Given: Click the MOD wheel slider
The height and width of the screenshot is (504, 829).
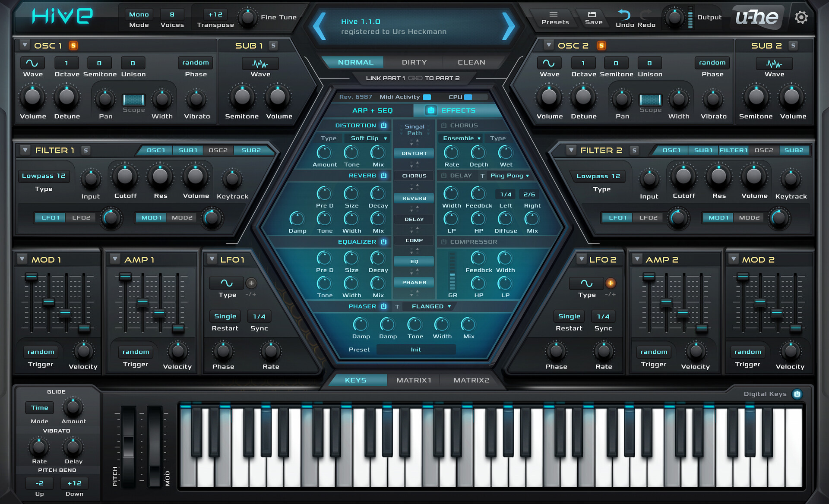Looking at the screenshot, I should point(155,447).
